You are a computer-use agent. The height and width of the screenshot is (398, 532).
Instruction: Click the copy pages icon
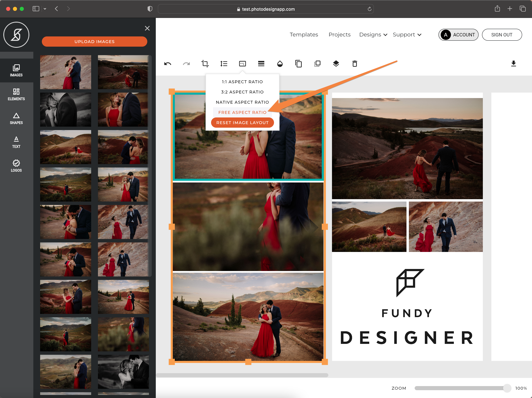click(x=298, y=63)
